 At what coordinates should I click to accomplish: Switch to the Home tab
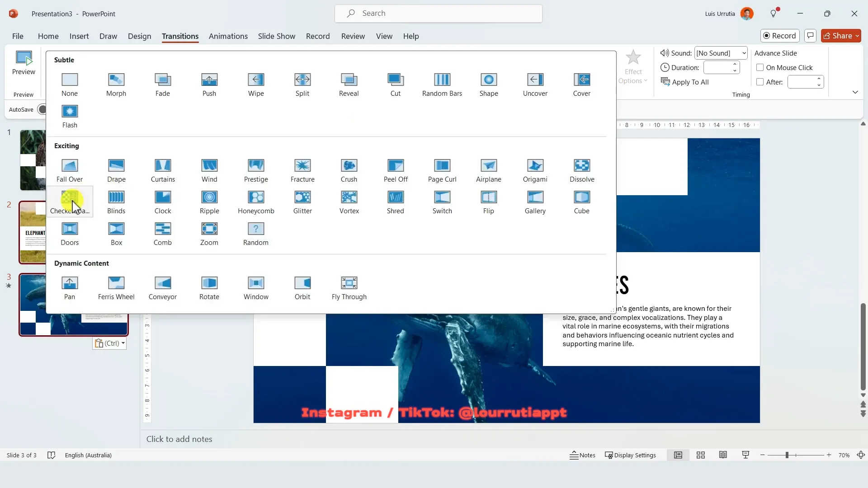click(48, 36)
